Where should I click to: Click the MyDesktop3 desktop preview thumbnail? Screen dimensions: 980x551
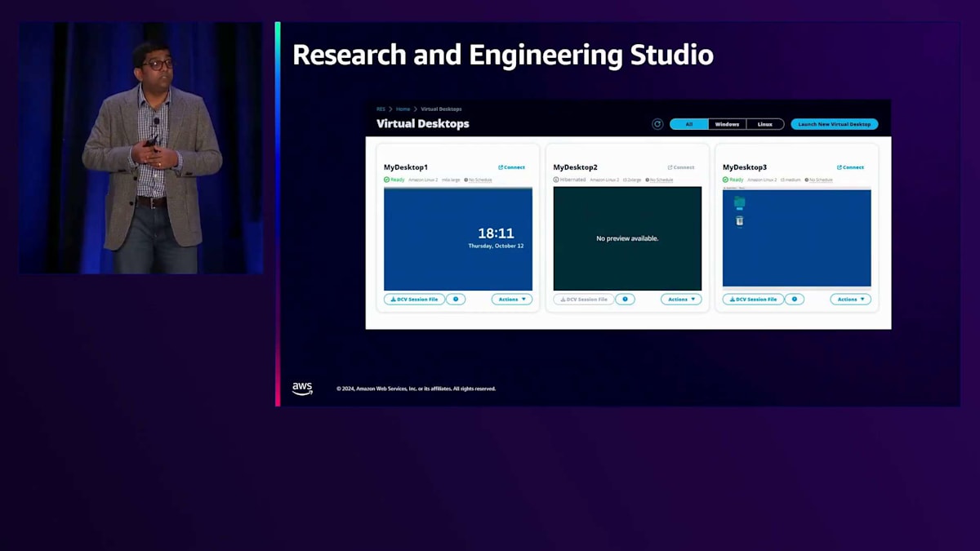pyautogui.click(x=797, y=238)
